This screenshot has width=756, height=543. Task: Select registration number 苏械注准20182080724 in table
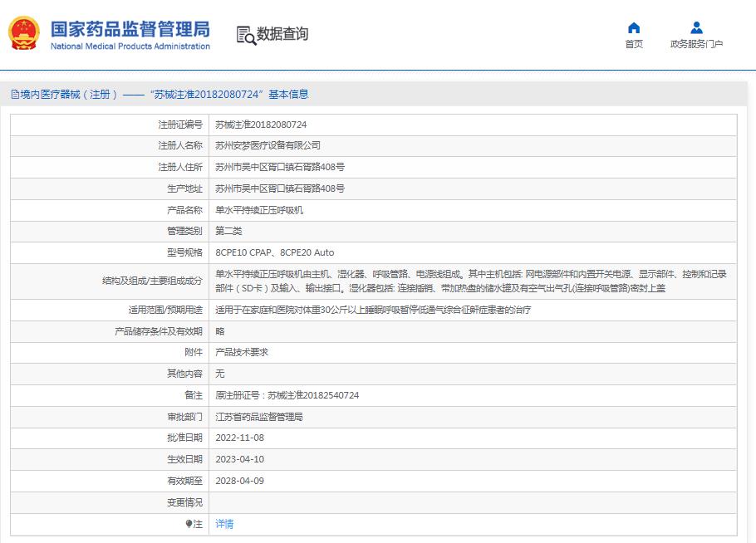[x=261, y=125]
